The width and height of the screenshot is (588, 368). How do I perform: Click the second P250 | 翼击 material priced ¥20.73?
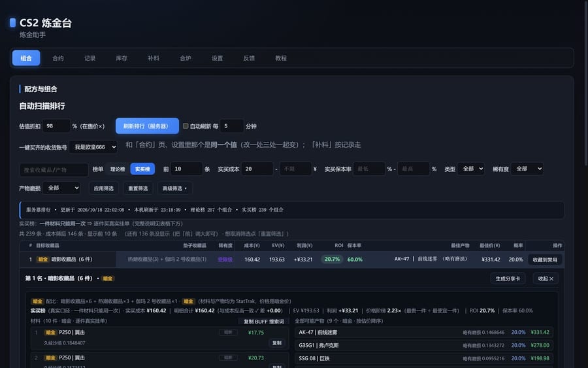click(x=160, y=360)
